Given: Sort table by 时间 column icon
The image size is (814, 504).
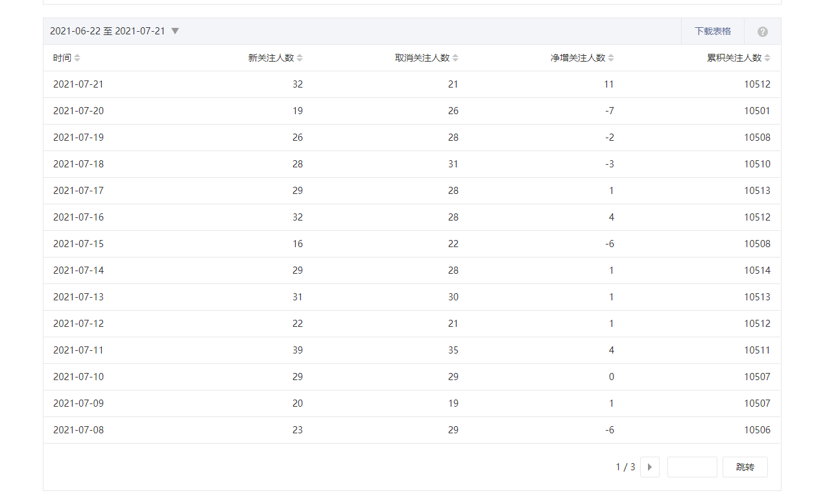Looking at the screenshot, I should 77,58.
